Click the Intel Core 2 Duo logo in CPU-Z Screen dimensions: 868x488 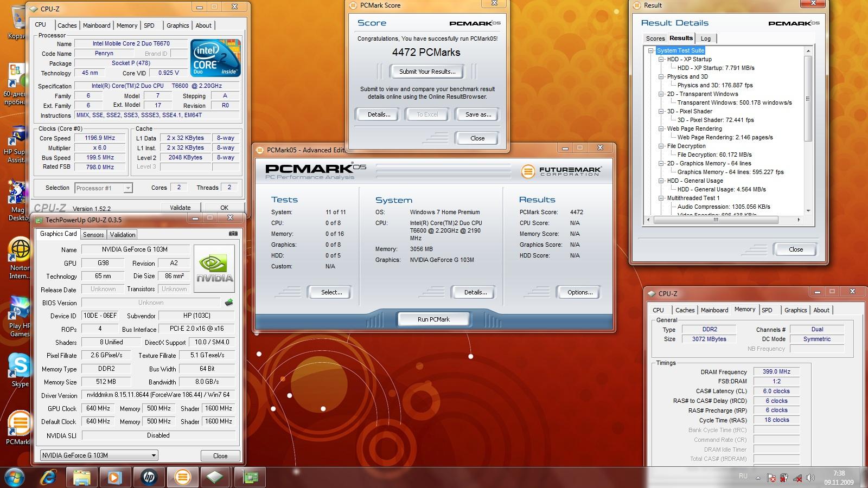pyautogui.click(x=215, y=57)
